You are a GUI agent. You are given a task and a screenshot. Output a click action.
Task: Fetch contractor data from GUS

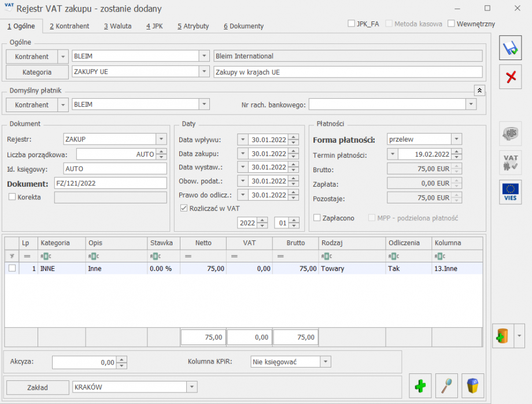510,134
